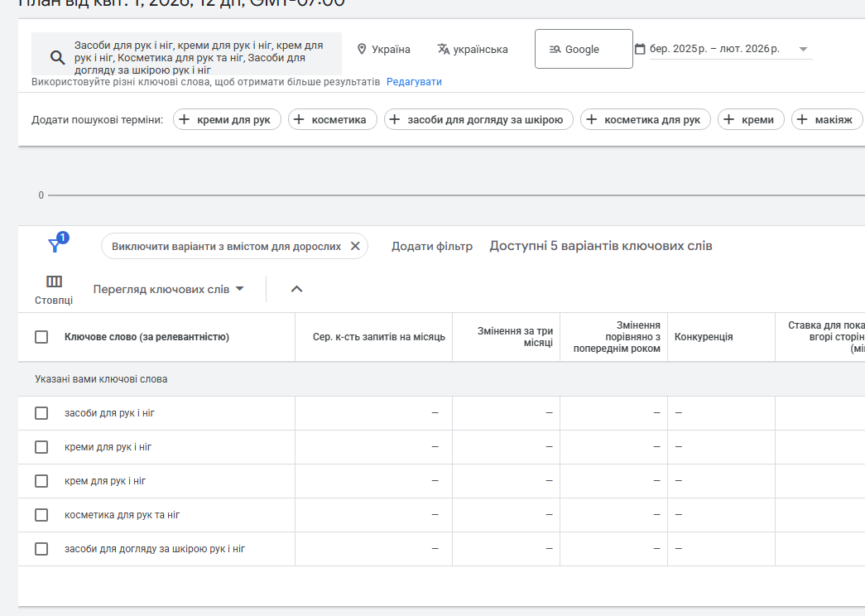Viewport: 865px width, 616px height.
Task: Click the plus icon on "макіяж" chip
Action: pos(802,120)
